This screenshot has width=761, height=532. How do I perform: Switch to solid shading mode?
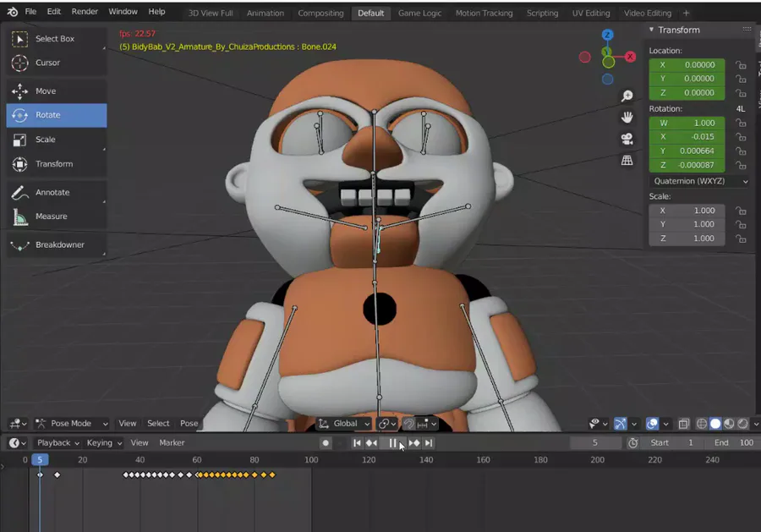pos(715,425)
